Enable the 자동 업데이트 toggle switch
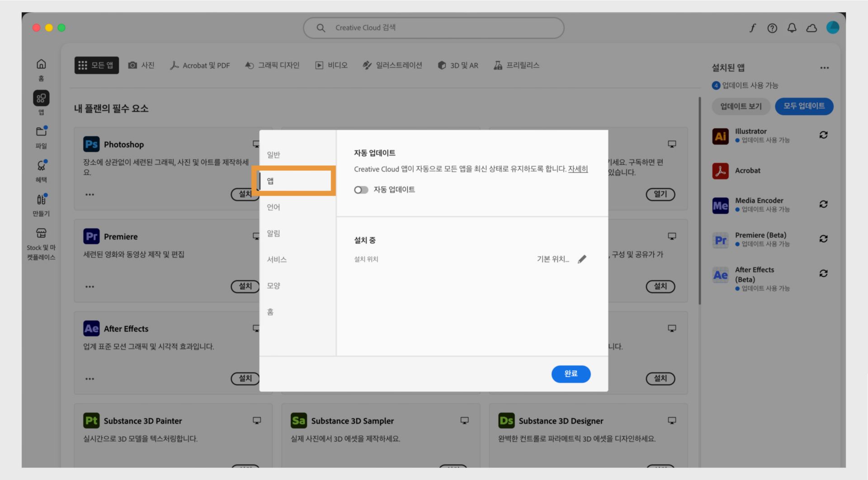This screenshot has height=480, width=868. [361, 190]
